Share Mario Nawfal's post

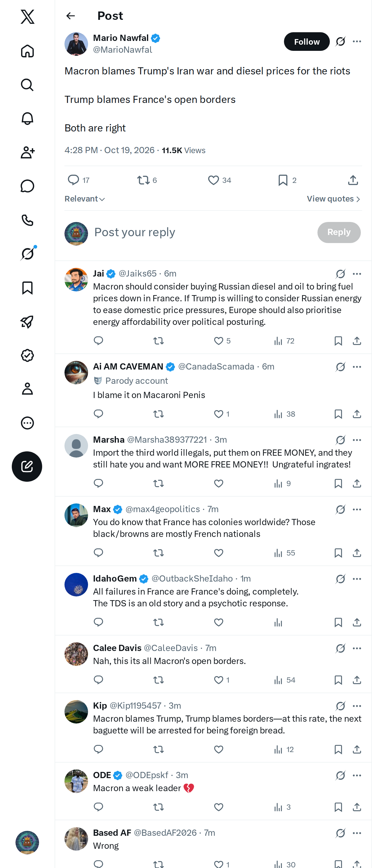tap(353, 180)
